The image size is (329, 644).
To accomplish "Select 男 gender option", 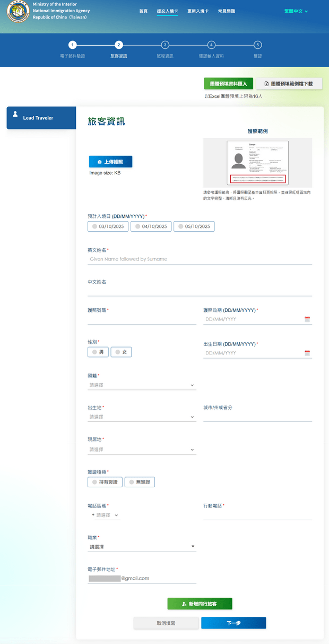I will (x=98, y=352).
